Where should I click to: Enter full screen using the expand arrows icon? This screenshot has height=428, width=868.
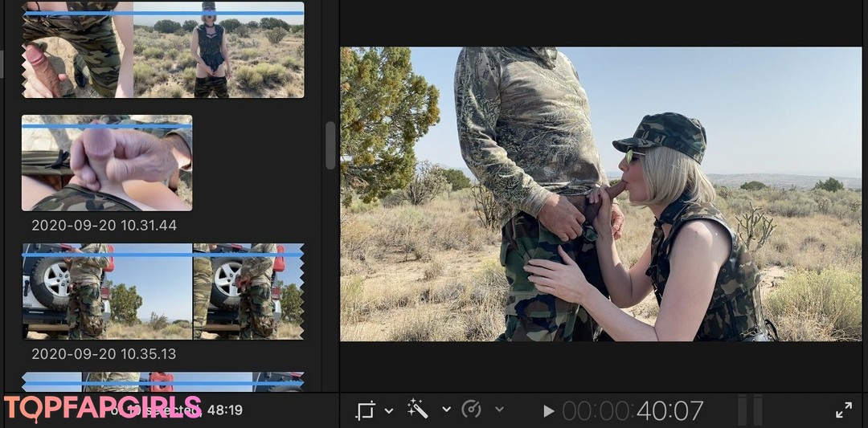(844, 410)
